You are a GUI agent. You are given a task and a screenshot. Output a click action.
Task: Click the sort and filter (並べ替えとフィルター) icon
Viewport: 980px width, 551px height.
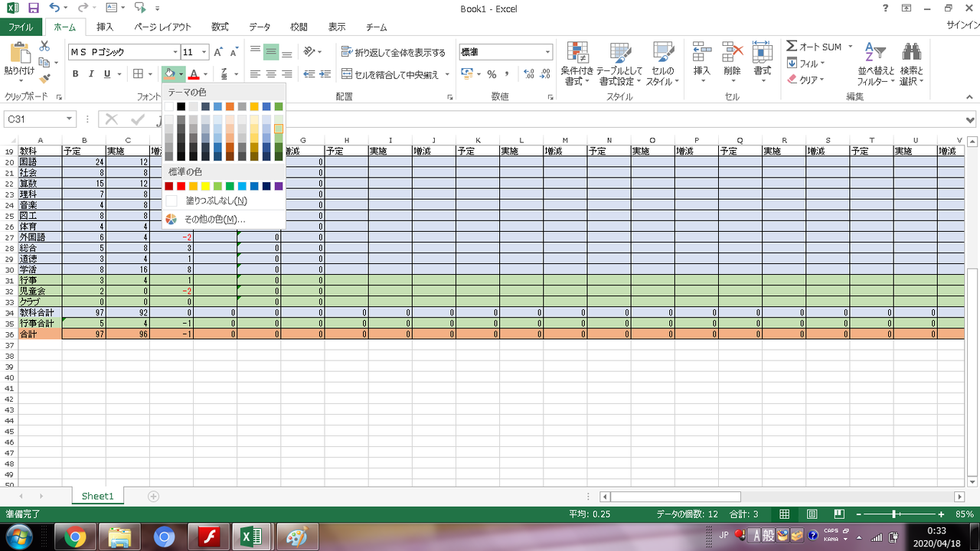point(875,52)
